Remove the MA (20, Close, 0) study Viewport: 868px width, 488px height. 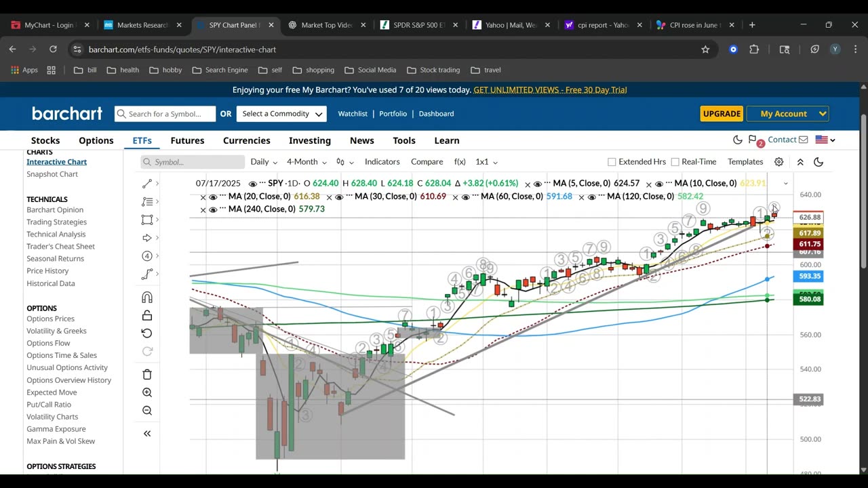tap(203, 197)
